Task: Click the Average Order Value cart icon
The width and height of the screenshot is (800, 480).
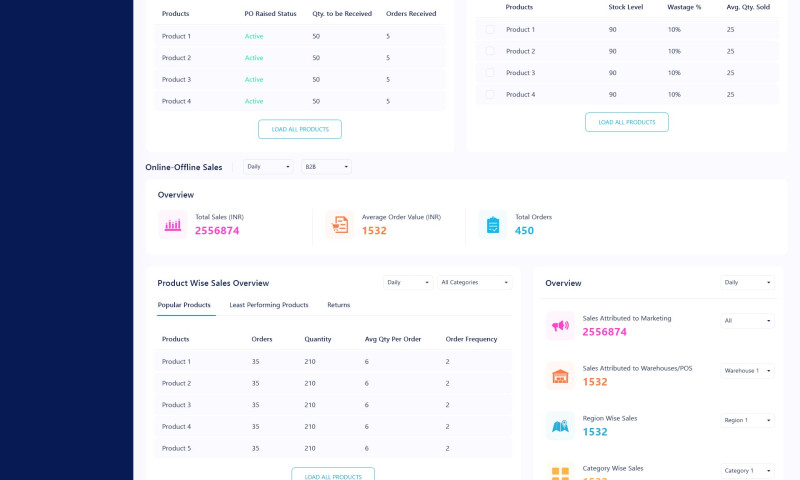Action: point(340,225)
